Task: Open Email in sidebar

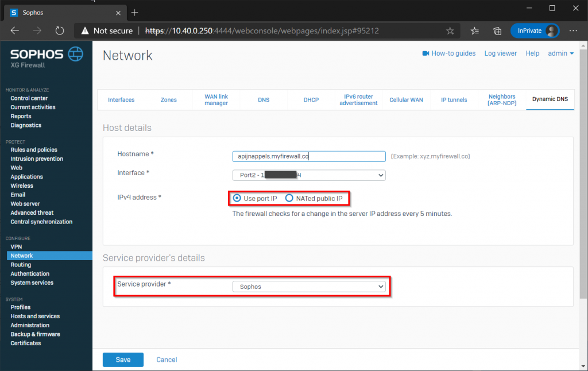Action: click(x=18, y=195)
